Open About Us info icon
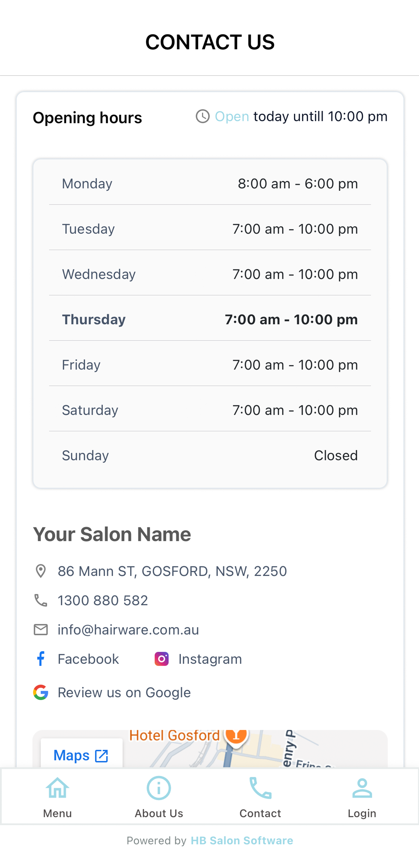419x868 pixels. pyautogui.click(x=159, y=788)
